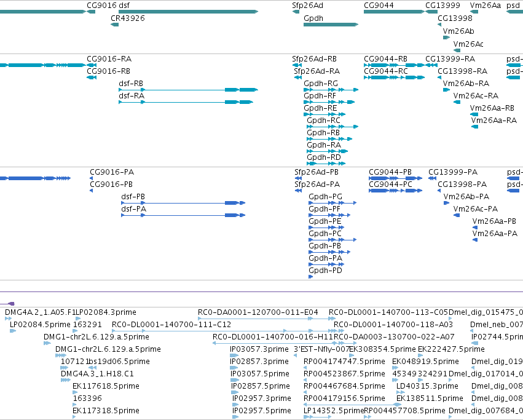
Task: Click the Gpdh gene feature bar
Action: tap(331, 25)
